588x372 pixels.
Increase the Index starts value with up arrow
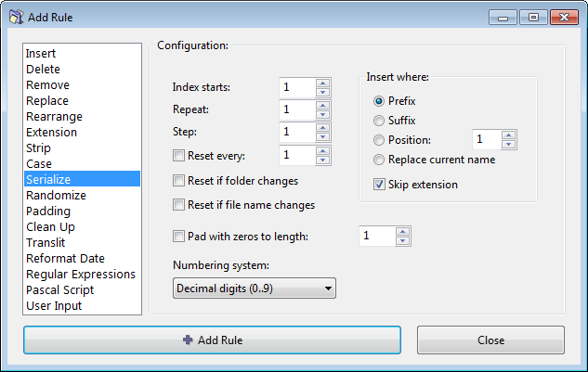tap(322, 83)
